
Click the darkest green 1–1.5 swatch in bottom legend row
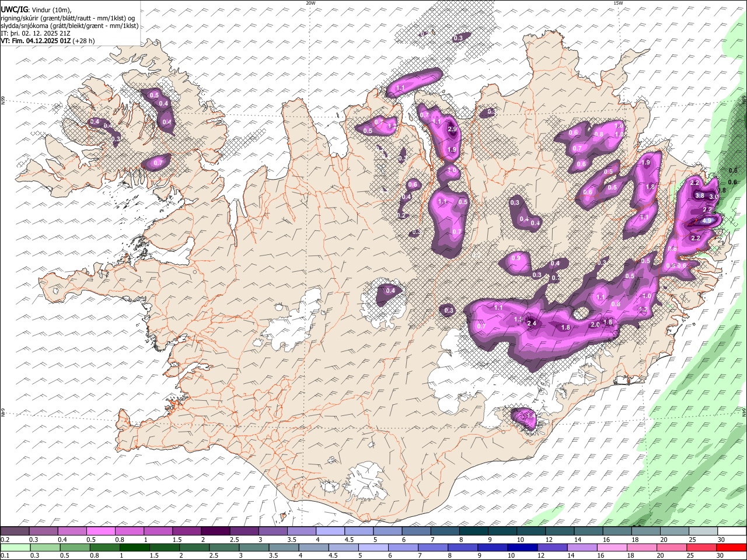tap(134, 548)
